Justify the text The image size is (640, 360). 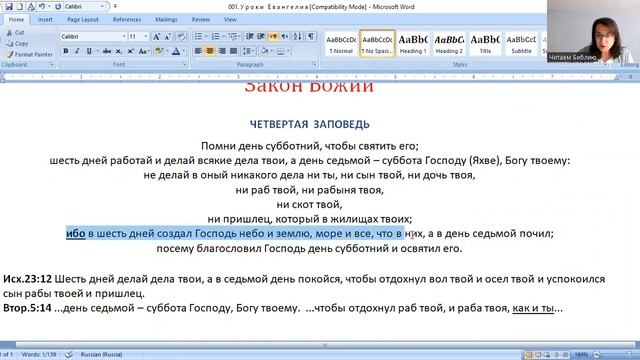pyautogui.click(x=233, y=51)
